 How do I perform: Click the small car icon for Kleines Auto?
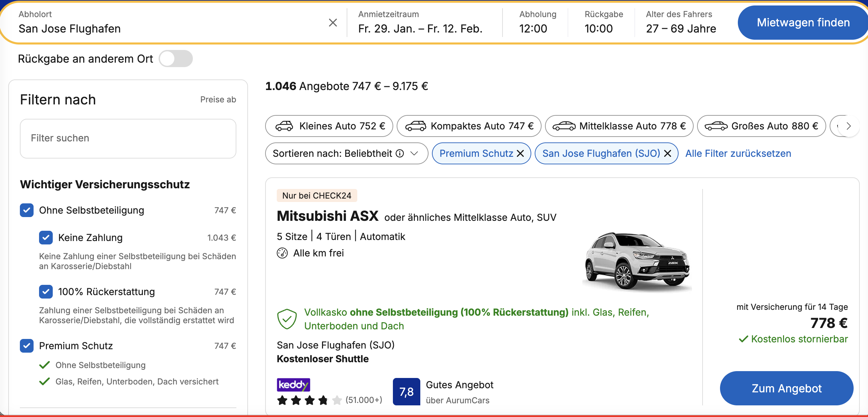click(284, 126)
